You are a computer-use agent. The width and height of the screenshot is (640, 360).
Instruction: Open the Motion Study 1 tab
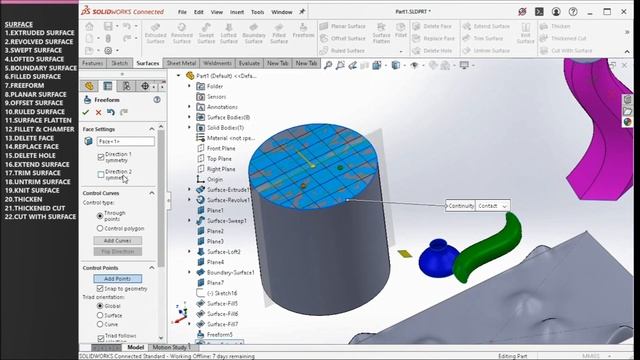172,347
